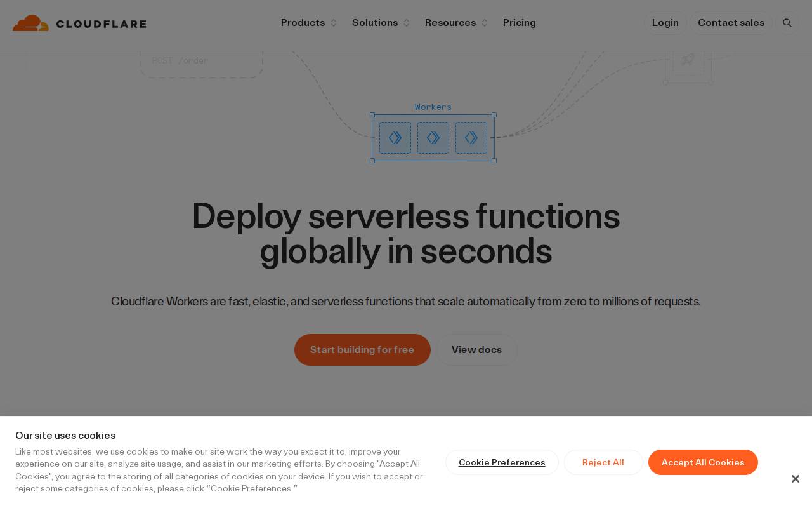Reject All cookies
This screenshot has height=508, width=812.
[x=603, y=462]
